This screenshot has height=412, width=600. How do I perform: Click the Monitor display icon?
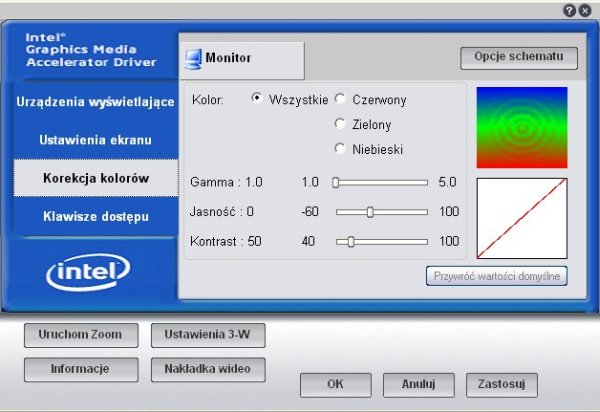point(193,59)
